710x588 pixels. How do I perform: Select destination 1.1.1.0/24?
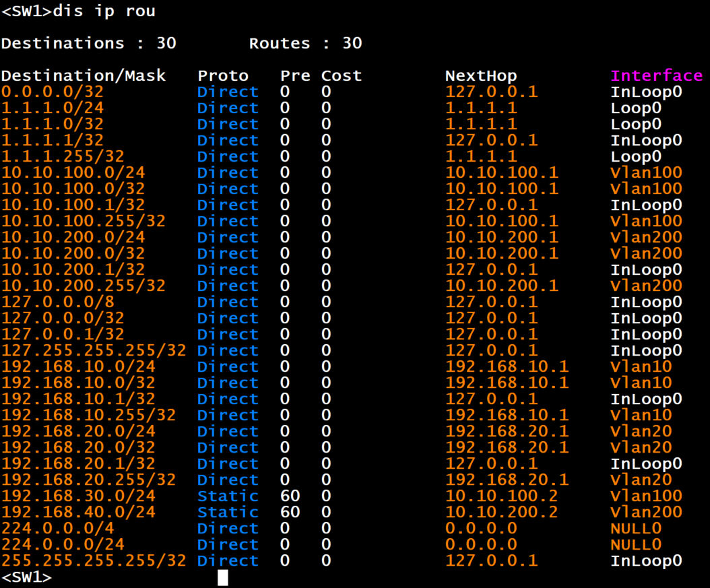53,108
